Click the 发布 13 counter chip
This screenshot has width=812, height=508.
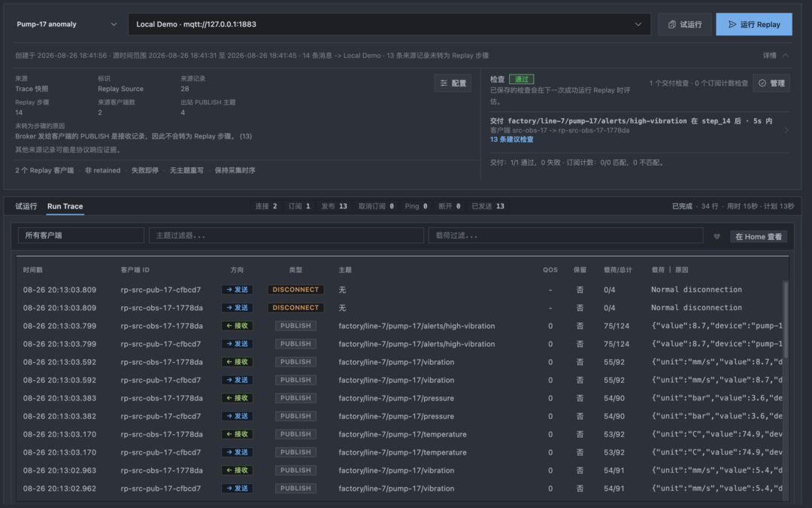[334, 206]
